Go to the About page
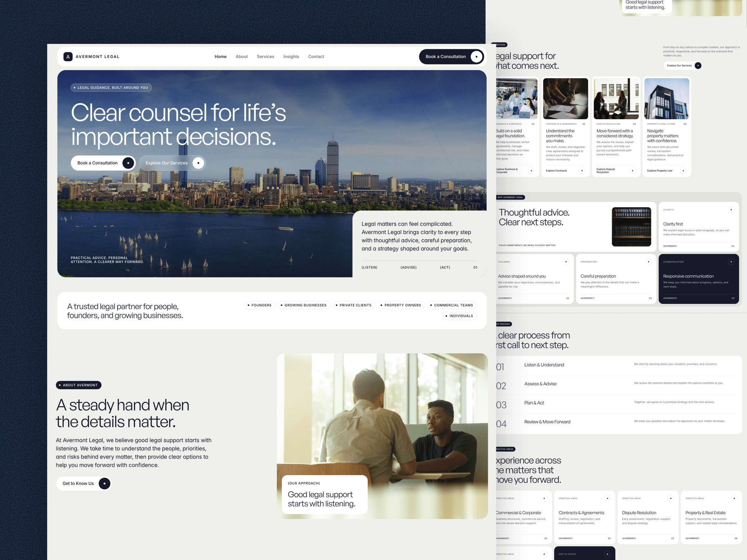 tap(241, 57)
